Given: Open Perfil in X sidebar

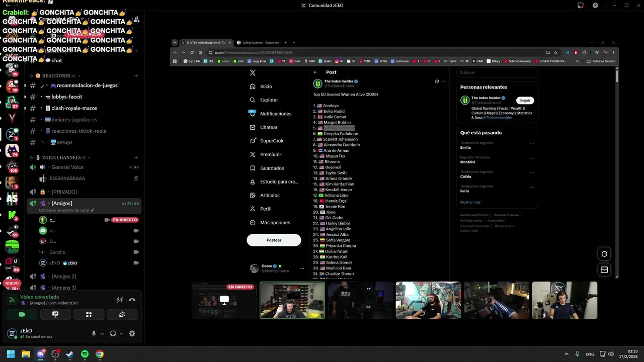Looking at the screenshot, I should coord(261,209).
